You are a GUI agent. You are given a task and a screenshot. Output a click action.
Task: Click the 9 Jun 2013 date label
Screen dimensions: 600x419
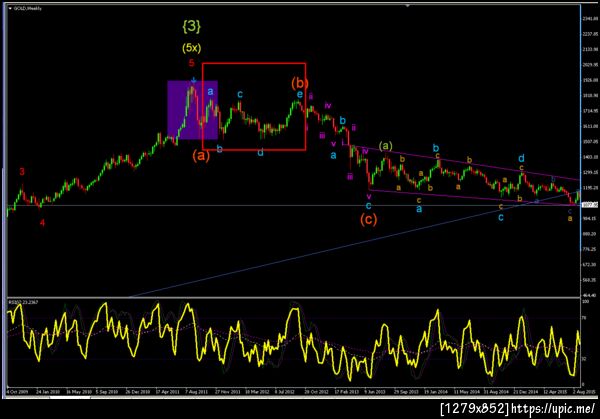point(375,392)
